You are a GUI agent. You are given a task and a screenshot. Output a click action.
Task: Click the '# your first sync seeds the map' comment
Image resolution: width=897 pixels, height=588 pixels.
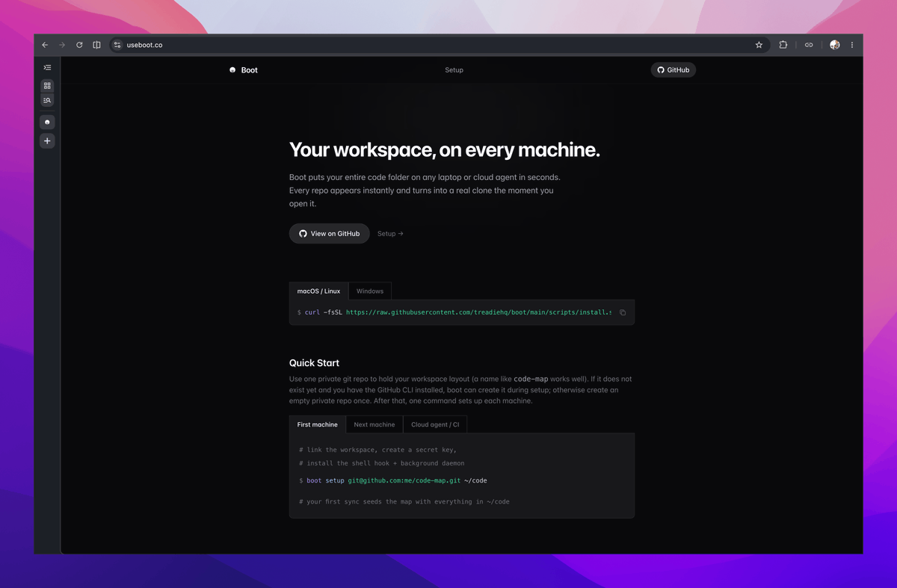(404, 501)
